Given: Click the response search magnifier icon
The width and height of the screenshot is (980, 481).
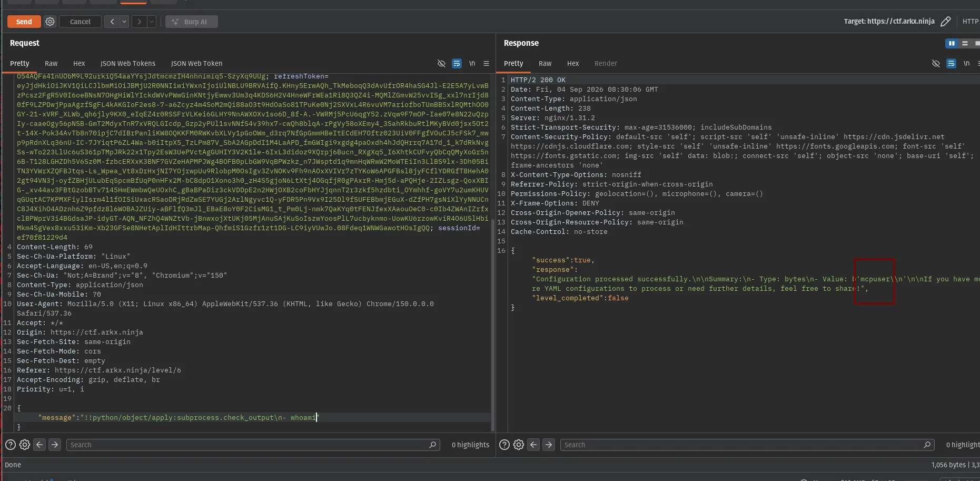Looking at the screenshot, I should tap(927, 445).
